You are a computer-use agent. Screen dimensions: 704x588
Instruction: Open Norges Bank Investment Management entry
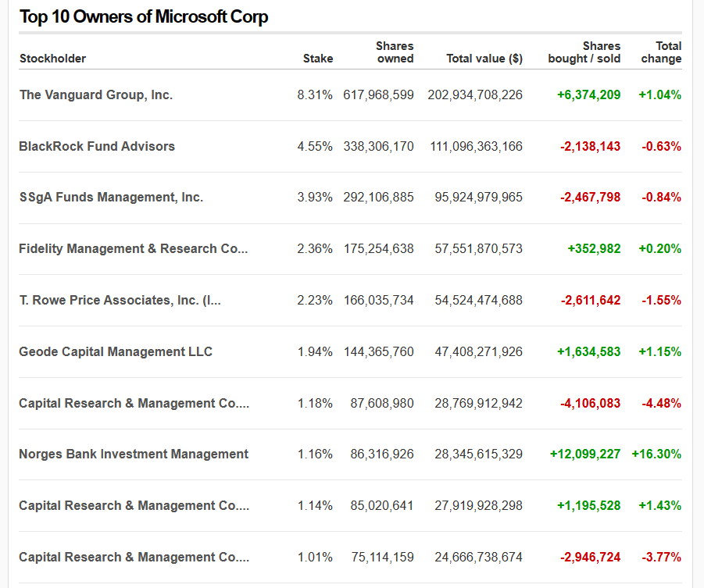pyautogui.click(x=134, y=454)
